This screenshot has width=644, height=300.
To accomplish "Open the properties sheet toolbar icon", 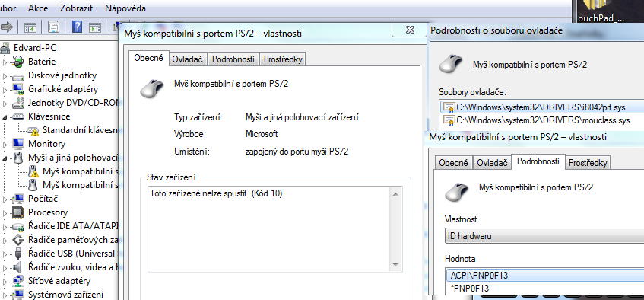I will [53, 27].
